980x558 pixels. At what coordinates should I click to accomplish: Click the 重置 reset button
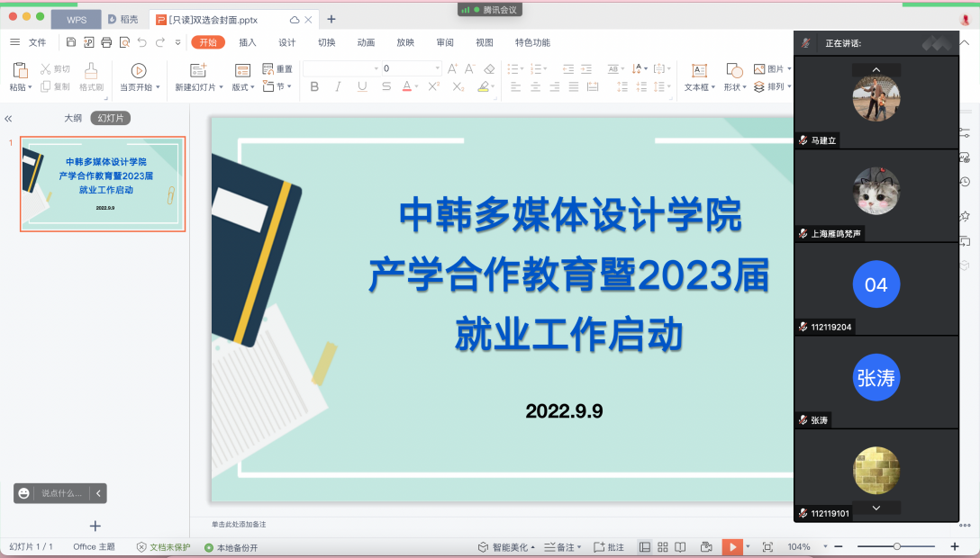click(x=277, y=69)
